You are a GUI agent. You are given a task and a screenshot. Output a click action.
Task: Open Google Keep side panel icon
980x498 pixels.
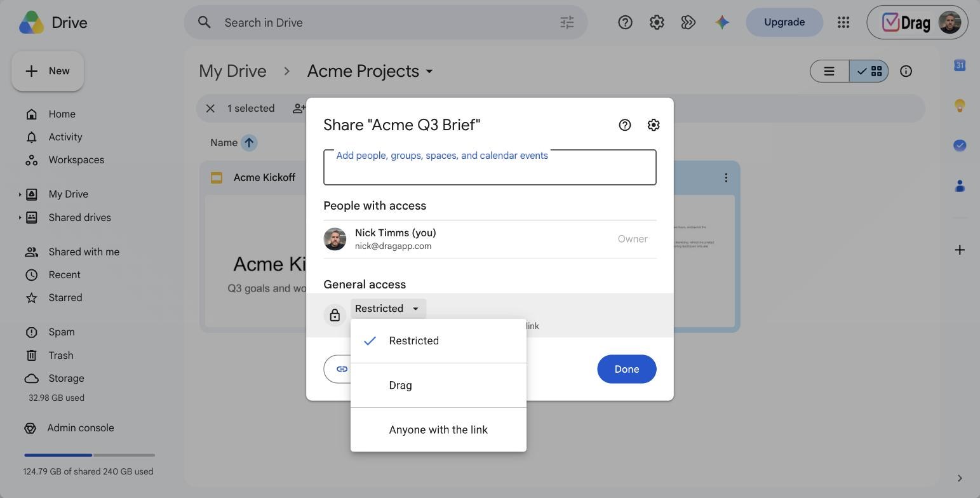coord(960,105)
